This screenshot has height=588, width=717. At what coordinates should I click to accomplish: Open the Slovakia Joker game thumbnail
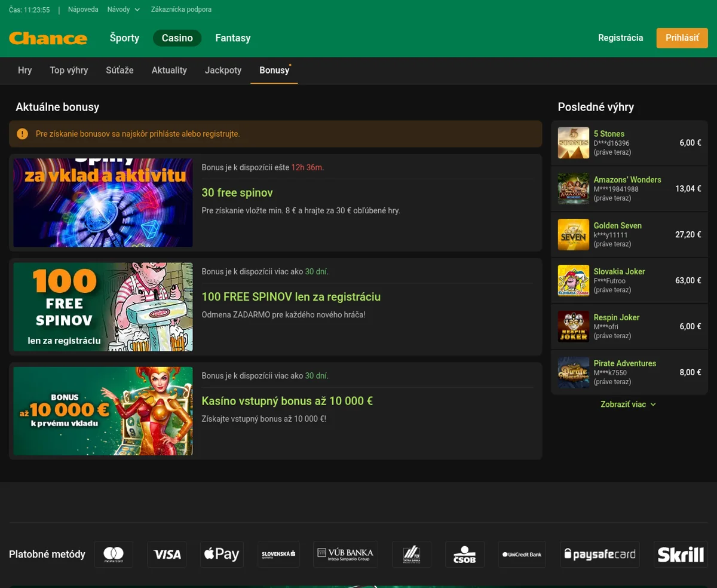(x=574, y=281)
